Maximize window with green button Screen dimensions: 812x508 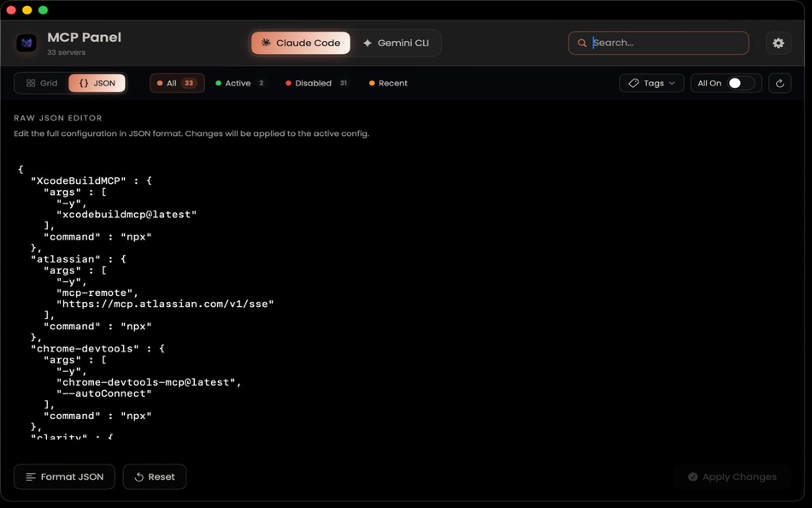[x=43, y=10]
